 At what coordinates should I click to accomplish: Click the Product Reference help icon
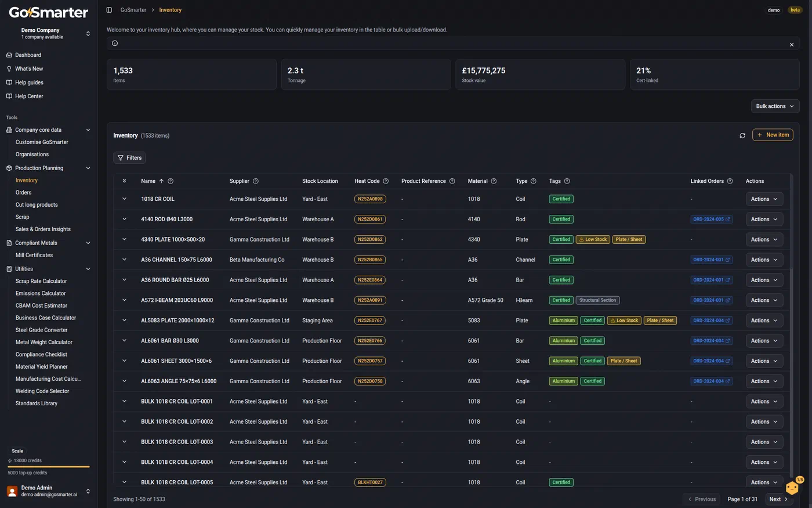pos(452,181)
